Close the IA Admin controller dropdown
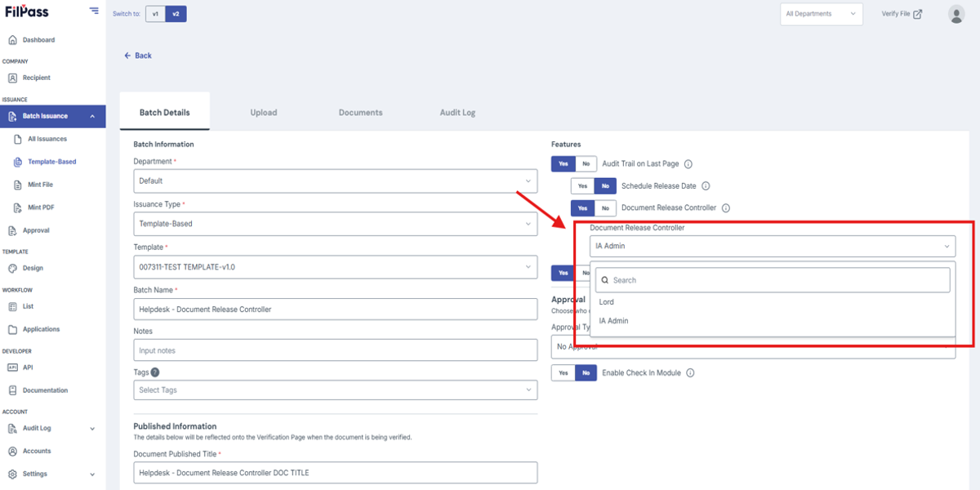 (773, 246)
